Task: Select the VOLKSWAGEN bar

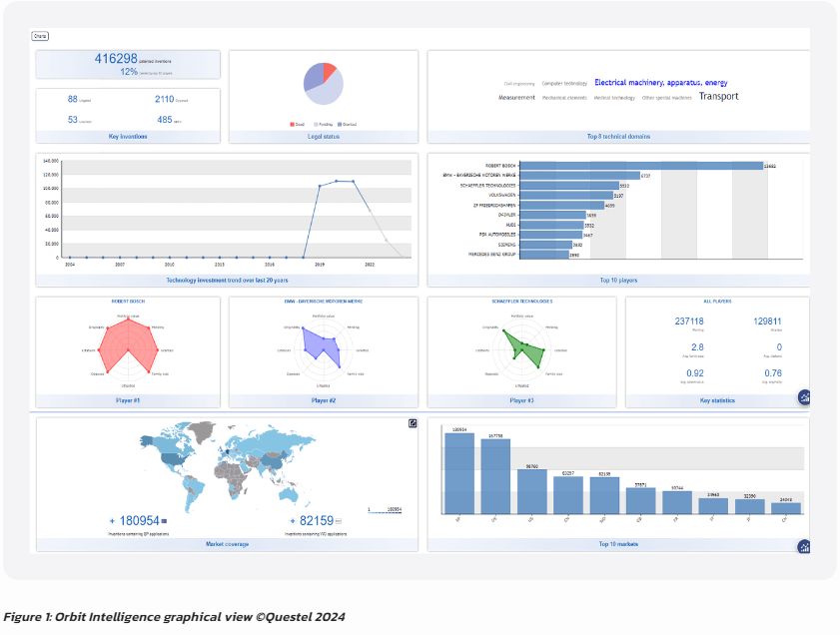Action: coord(566,196)
